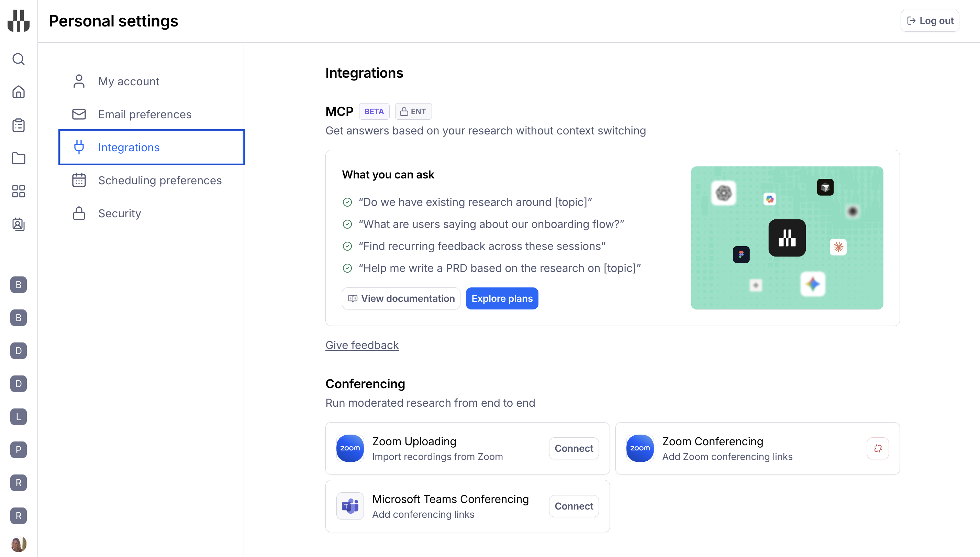This screenshot has height=557, width=980.
Task: Click the MCP illustration thumbnail
Action: [x=787, y=238]
